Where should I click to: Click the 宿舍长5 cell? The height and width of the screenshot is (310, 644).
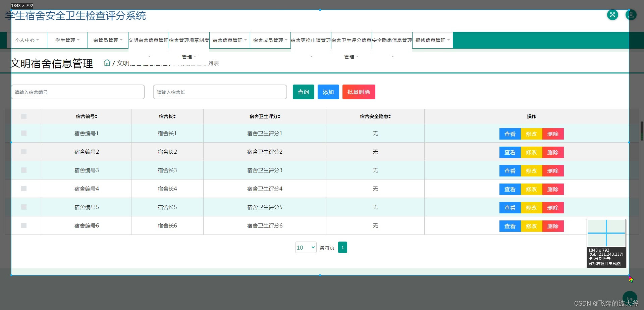167,207
